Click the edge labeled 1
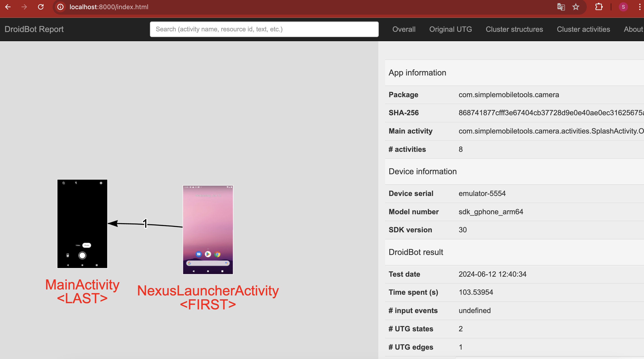The width and height of the screenshot is (644, 359). click(145, 223)
